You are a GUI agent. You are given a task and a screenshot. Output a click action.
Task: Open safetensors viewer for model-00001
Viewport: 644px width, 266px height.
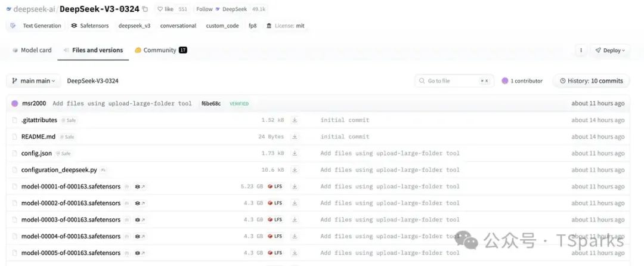point(140,186)
